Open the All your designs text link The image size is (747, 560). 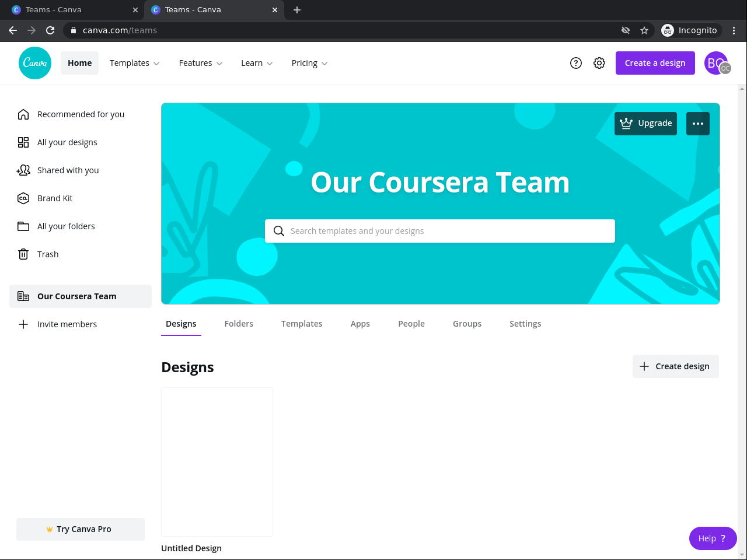[x=67, y=142]
